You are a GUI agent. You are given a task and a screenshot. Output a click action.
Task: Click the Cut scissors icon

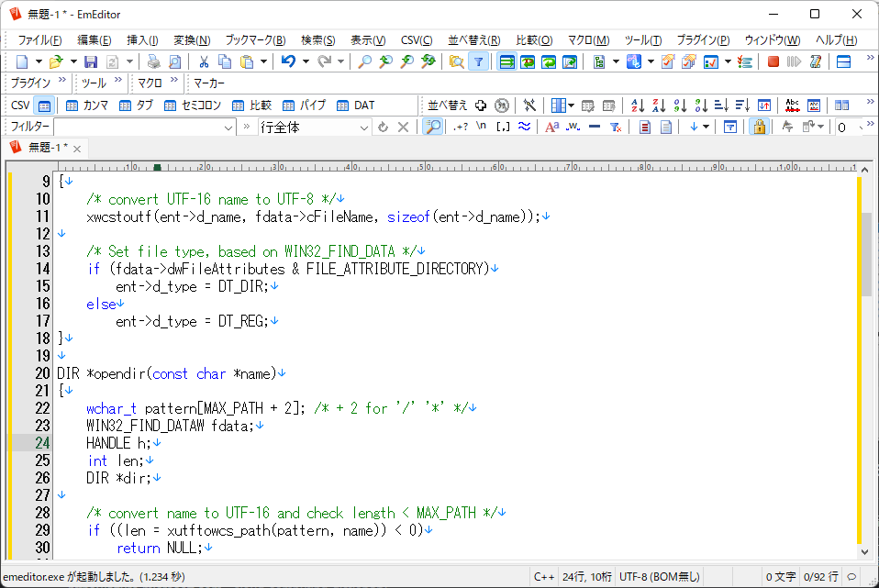pos(204,61)
